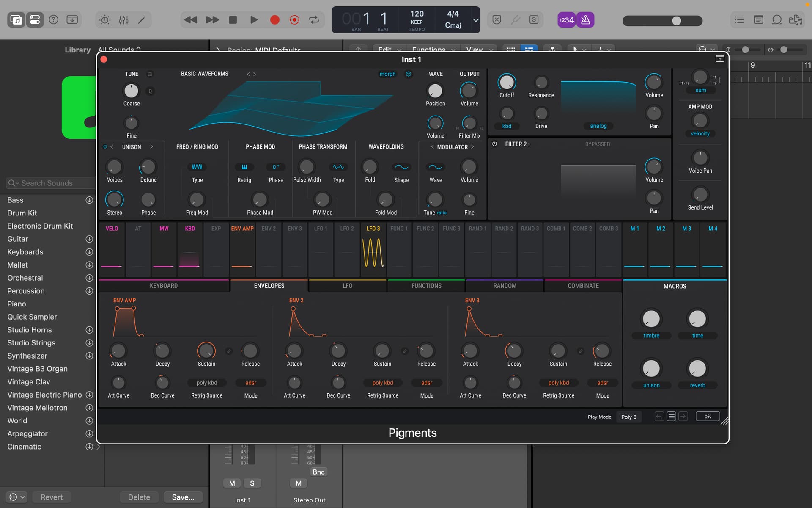This screenshot has width=812, height=508.
Task: Switch to the COMBINATE tab
Action: tap(583, 286)
